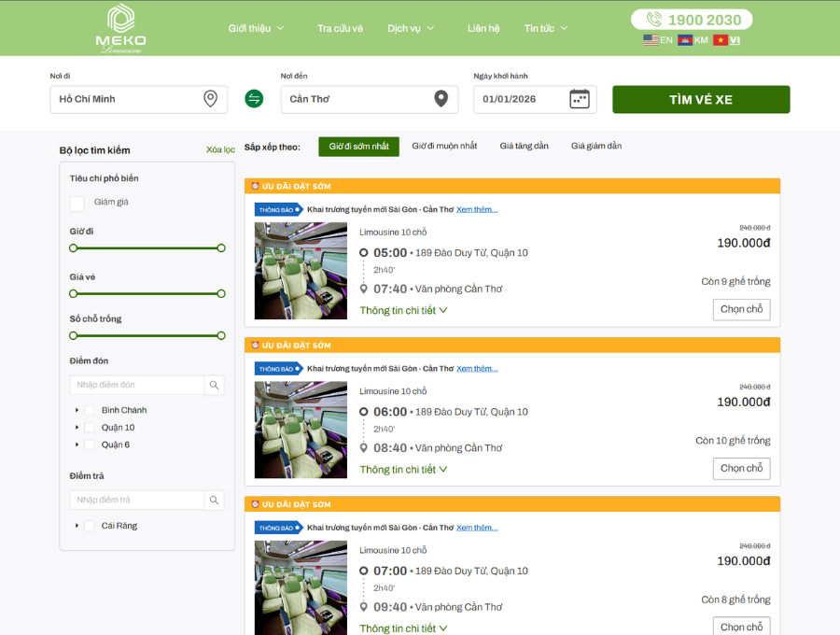Click the swap departure and destination icon
Image resolution: width=840 pixels, height=635 pixels.
click(254, 99)
